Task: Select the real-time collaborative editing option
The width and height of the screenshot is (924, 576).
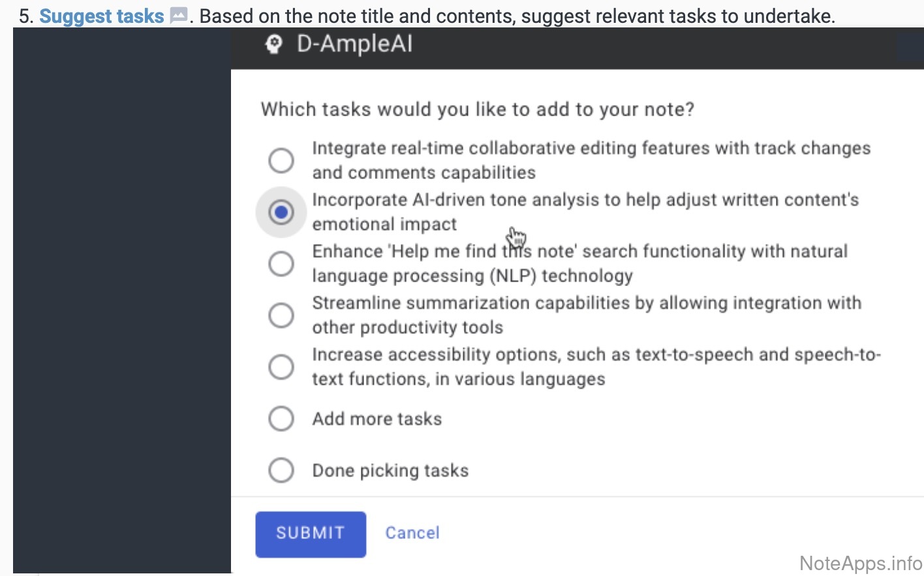Action: point(281,161)
